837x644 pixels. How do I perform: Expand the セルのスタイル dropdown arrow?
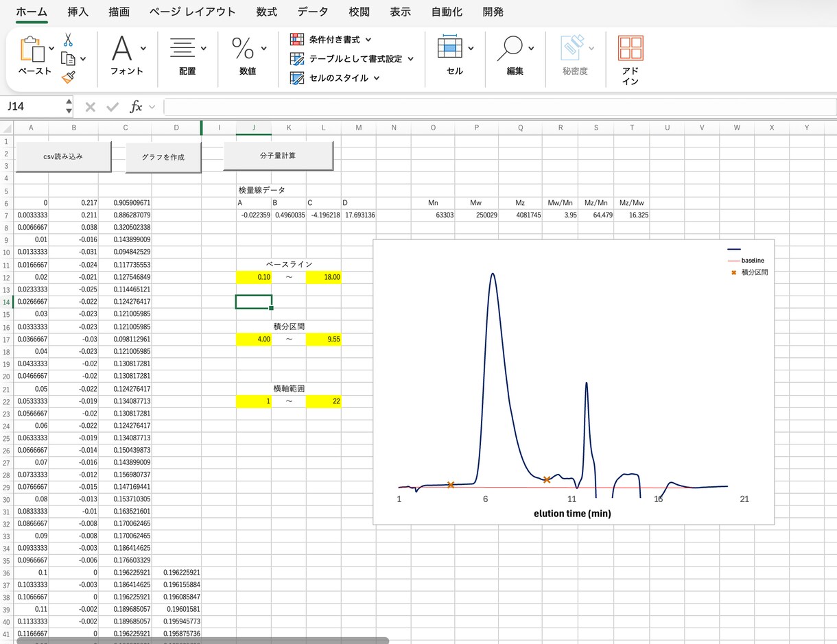pyautogui.click(x=377, y=78)
